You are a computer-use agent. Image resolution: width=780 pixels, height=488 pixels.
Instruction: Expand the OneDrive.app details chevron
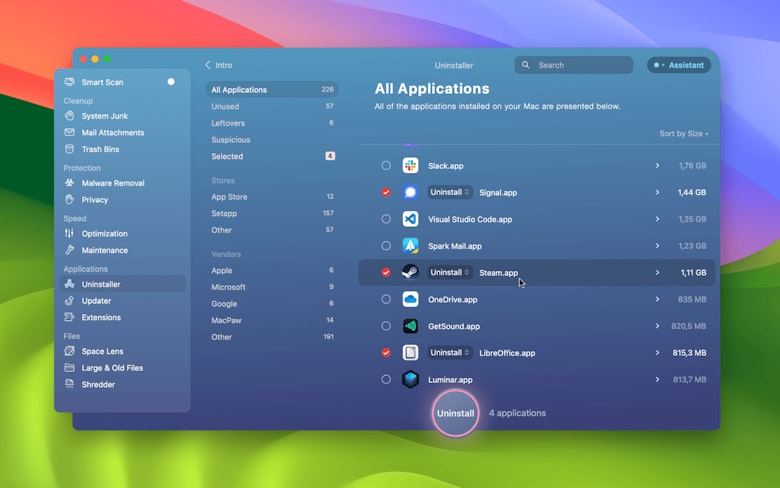point(657,299)
